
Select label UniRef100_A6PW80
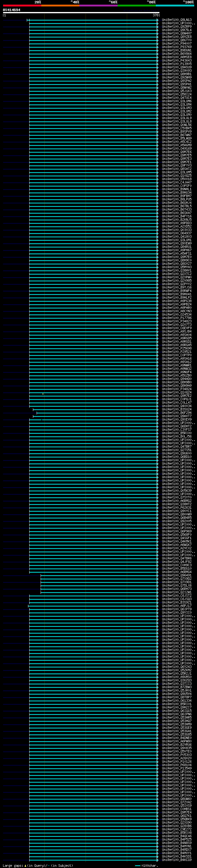177,741
